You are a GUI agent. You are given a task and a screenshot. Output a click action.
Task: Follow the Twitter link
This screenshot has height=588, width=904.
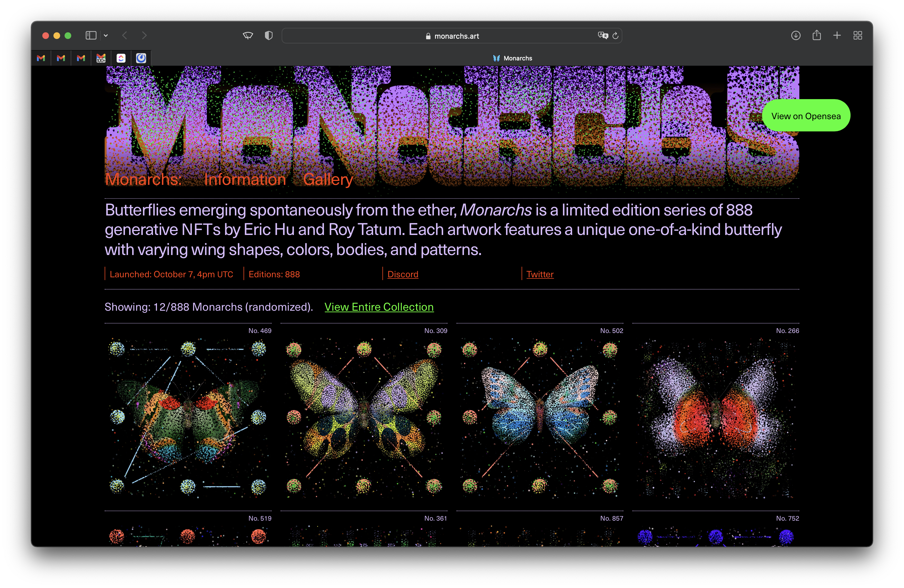540,274
